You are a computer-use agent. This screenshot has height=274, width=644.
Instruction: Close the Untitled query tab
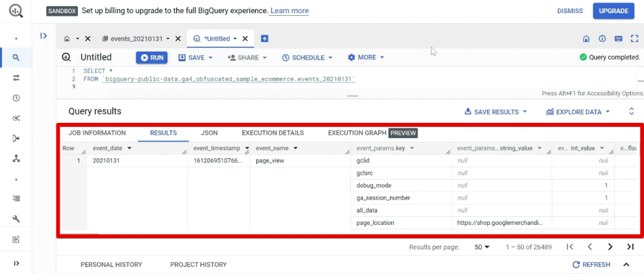[245, 38]
